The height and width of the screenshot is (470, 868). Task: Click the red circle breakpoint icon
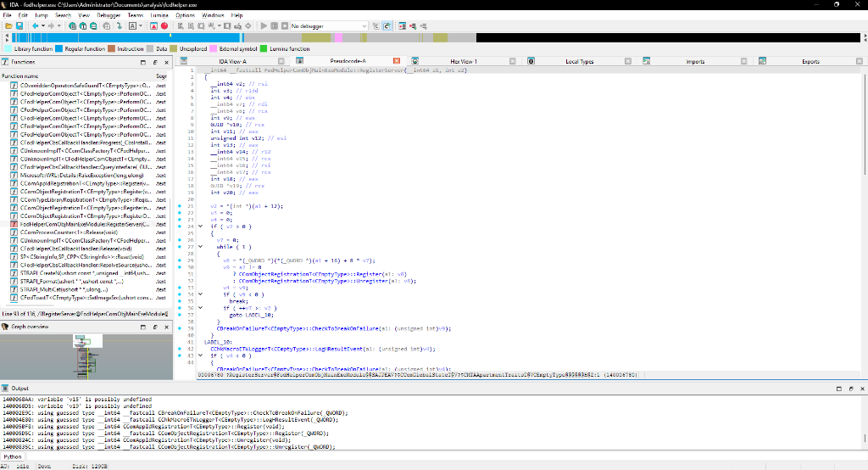[x=164, y=26]
